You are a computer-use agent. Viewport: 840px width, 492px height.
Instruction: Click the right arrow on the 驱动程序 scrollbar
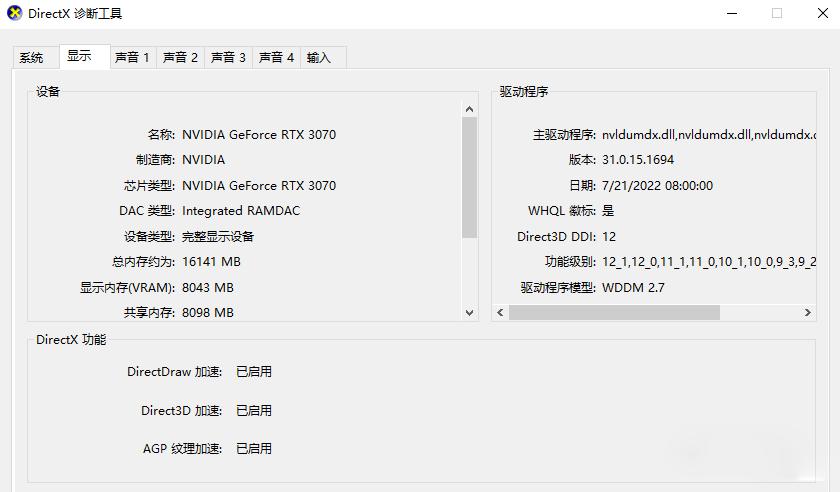807,312
